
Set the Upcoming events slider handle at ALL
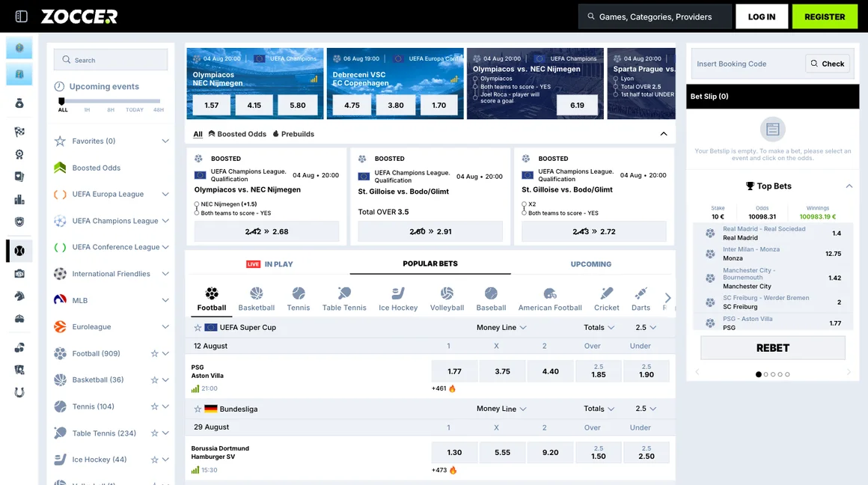[x=62, y=101]
